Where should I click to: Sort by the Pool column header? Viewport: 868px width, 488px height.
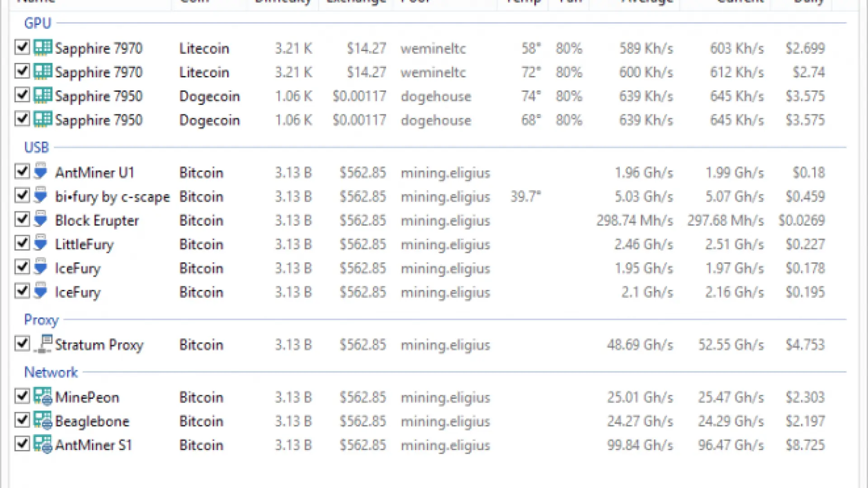coord(415,2)
